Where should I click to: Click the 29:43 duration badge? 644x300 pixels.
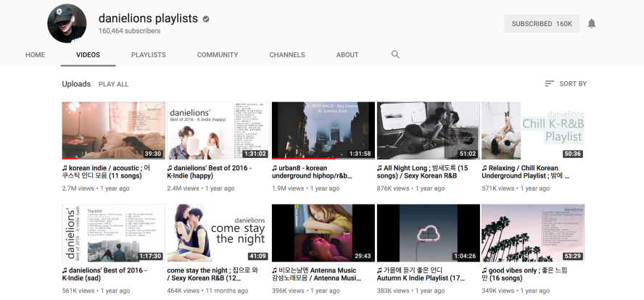363,256
